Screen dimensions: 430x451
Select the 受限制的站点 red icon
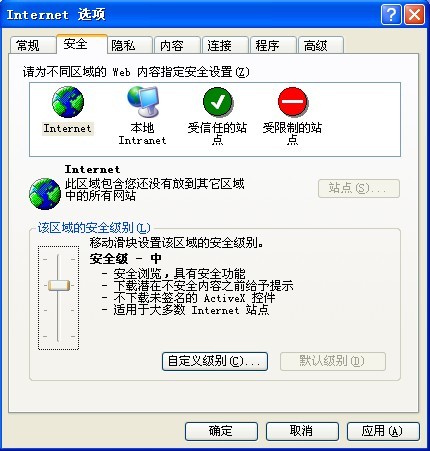pos(292,102)
